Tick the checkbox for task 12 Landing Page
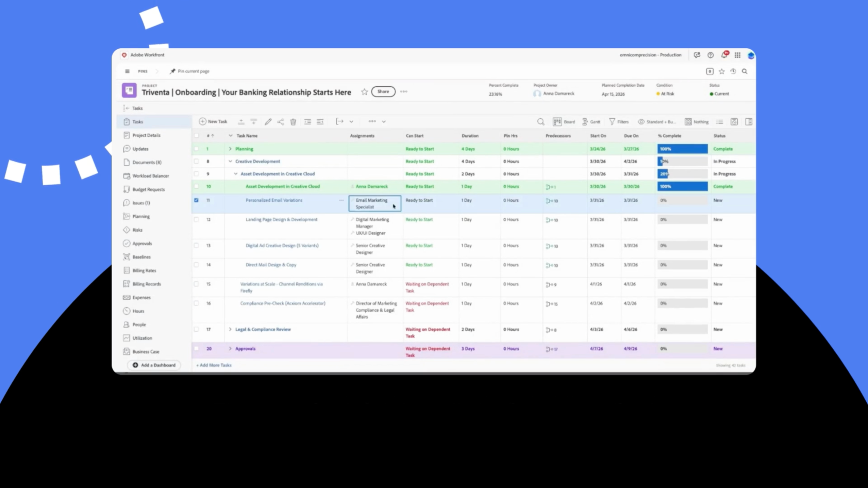This screenshot has width=868, height=488. (196, 220)
